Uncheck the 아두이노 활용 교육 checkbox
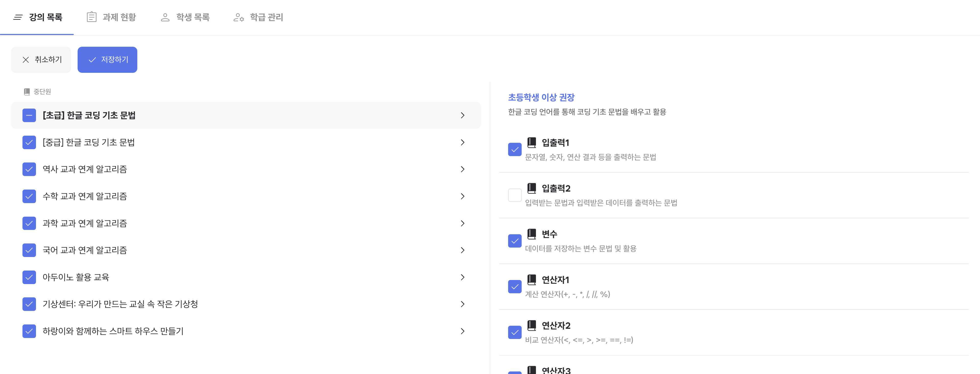The image size is (980, 374). 29,277
